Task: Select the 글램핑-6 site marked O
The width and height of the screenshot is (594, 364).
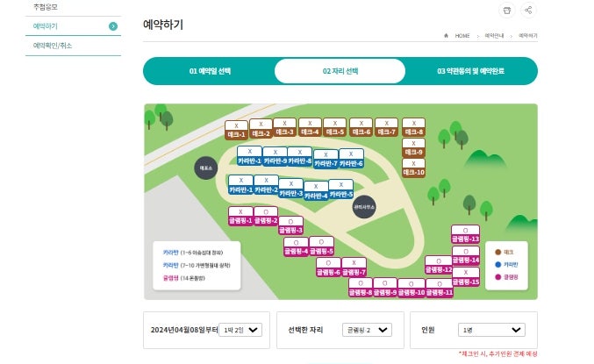Action: [328, 268]
